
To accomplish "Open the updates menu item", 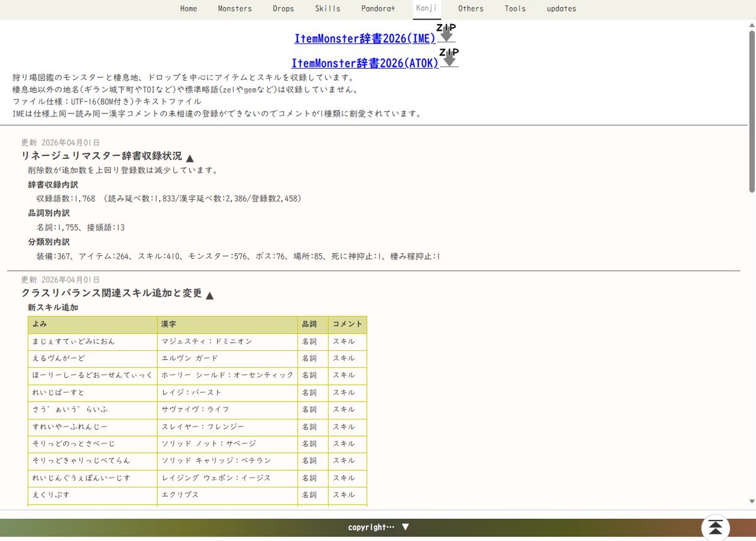I will [561, 9].
